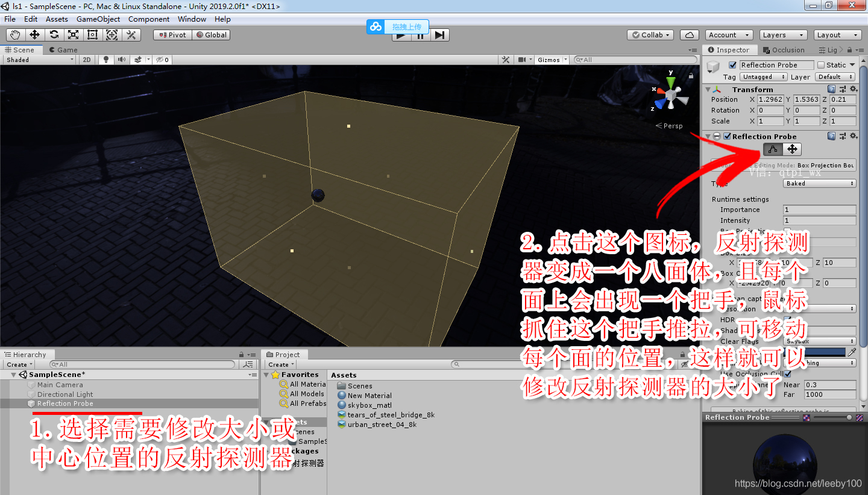Image resolution: width=868 pixels, height=495 pixels.
Task: Open the Shaded draw mode dropdown
Action: point(40,60)
